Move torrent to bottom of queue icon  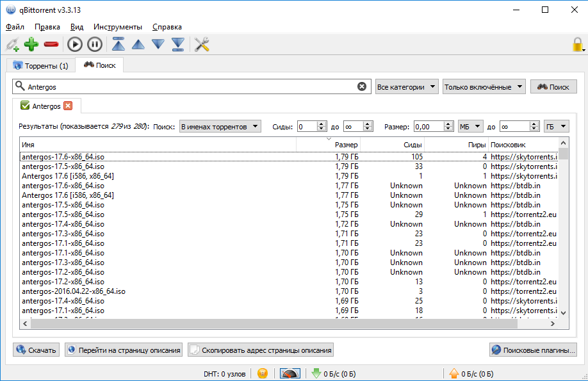[x=177, y=44]
